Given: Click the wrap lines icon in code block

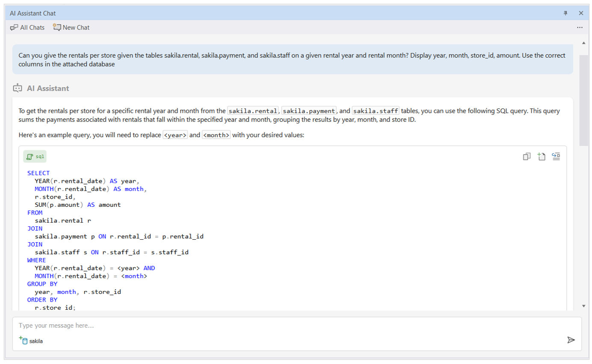Looking at the screenshot, I should coord(556,156).
